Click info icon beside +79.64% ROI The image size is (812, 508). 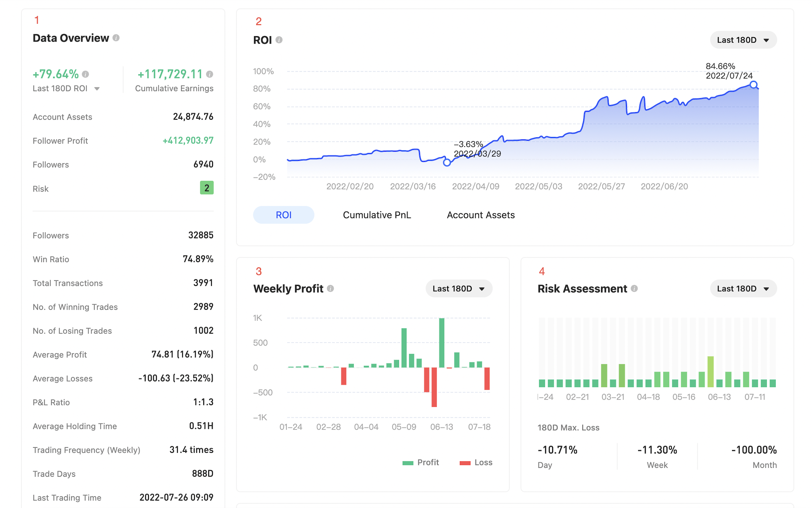(x=85, y=74)
